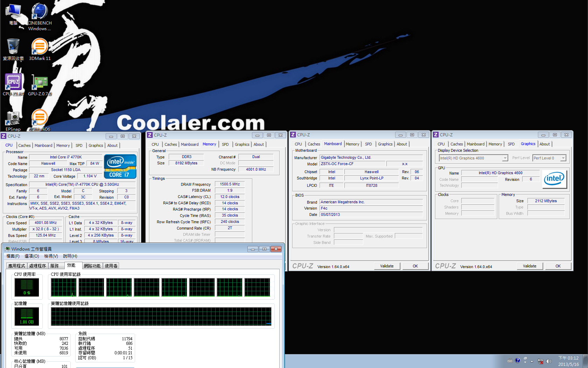588x368 pixels.
Task: Expand the Display Device Selection dropdown
Action: pyautogui.click(x=505, y=158)
